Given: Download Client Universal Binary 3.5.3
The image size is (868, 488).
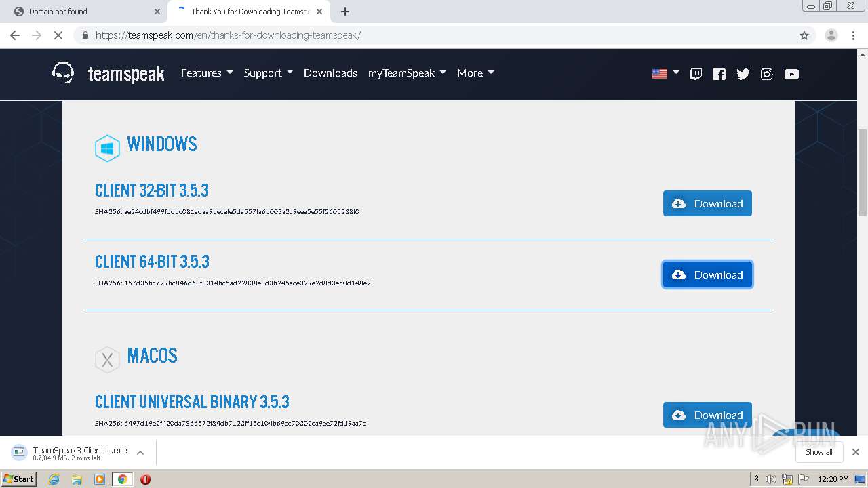Looking at the screenshot, I should coord(707,415).
